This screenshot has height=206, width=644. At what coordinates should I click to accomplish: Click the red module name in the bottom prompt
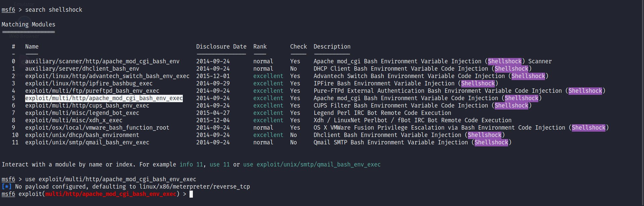click(x=110, y=194)
